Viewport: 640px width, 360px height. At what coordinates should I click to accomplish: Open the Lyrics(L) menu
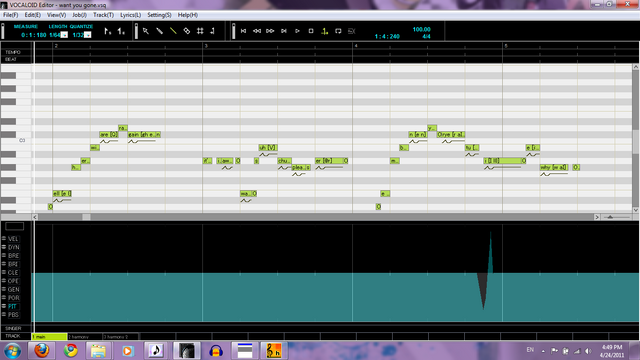pyautogui.click(x=130, y=15)
